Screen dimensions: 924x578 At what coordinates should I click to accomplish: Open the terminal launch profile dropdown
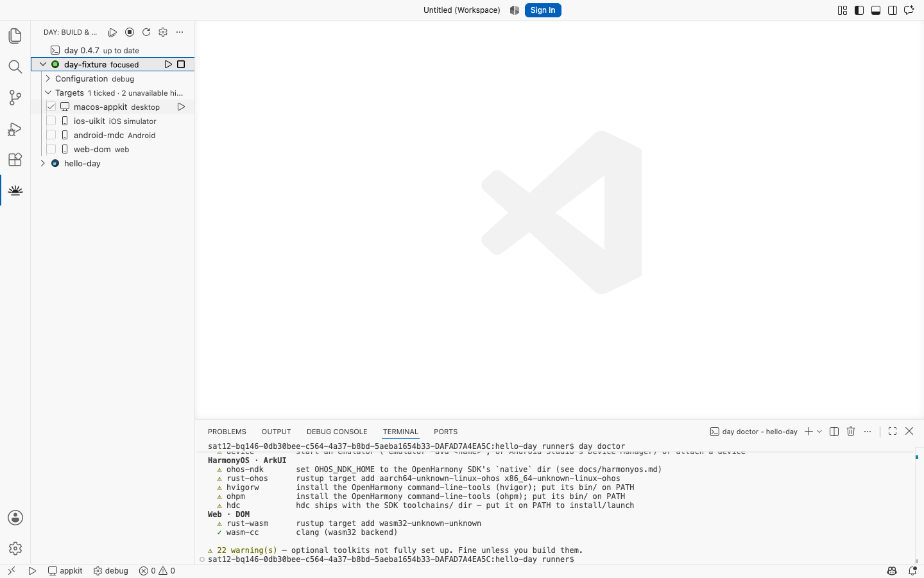(x=819, y=432)
